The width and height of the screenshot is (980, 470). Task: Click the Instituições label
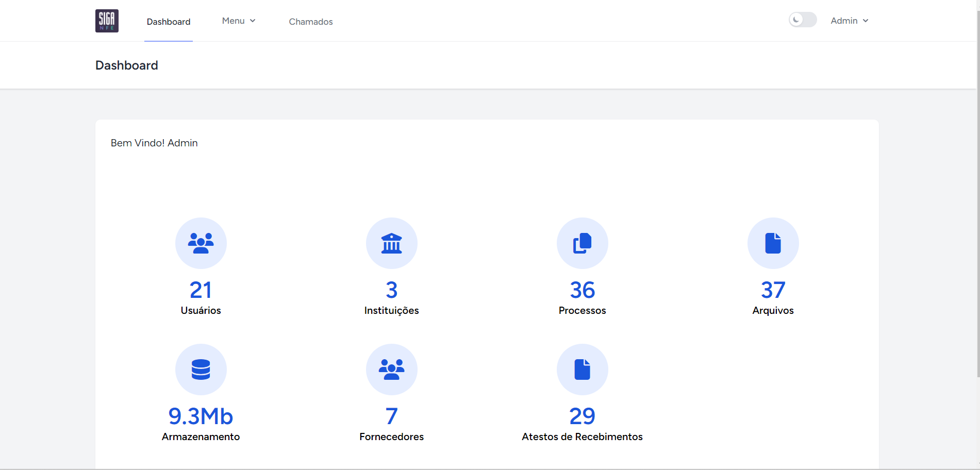(392, 311)
